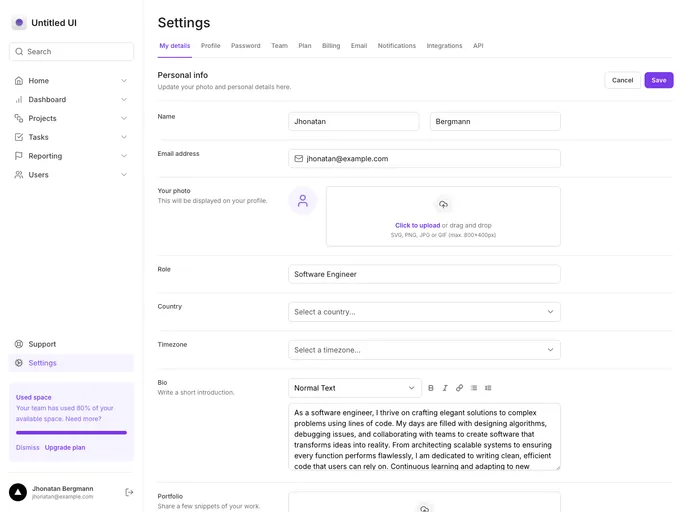Click the photo upload cloud icon

tap(443, 204)
